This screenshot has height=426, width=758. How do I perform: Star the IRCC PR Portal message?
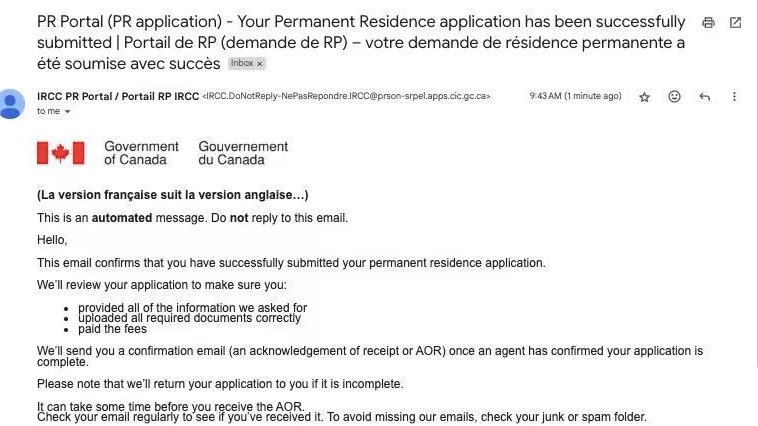coord(645,96)
